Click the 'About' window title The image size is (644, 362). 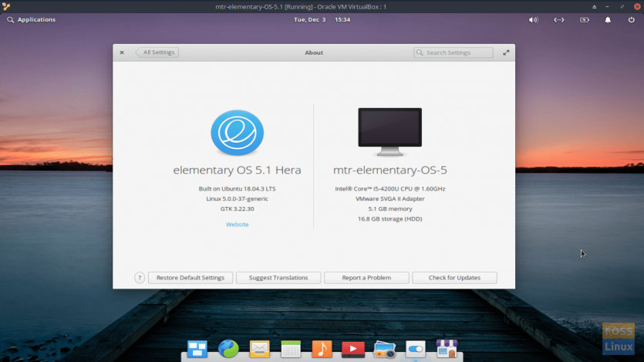(x=314, y=52)
